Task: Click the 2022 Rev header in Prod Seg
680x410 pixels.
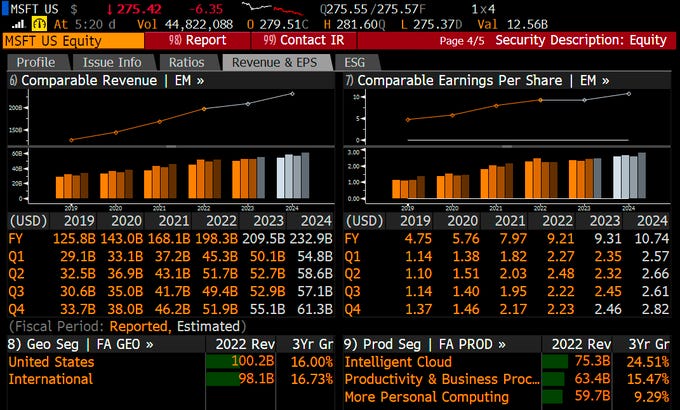Action: click(x=581, y=344)
